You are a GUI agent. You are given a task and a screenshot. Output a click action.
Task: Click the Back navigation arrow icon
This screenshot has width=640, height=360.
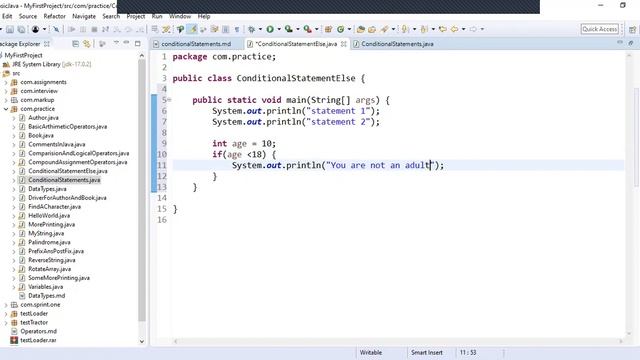coord(454,29)
